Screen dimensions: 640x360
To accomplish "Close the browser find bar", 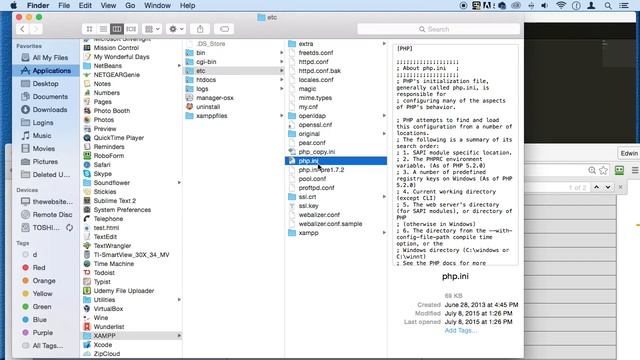I will coord(620,187).
